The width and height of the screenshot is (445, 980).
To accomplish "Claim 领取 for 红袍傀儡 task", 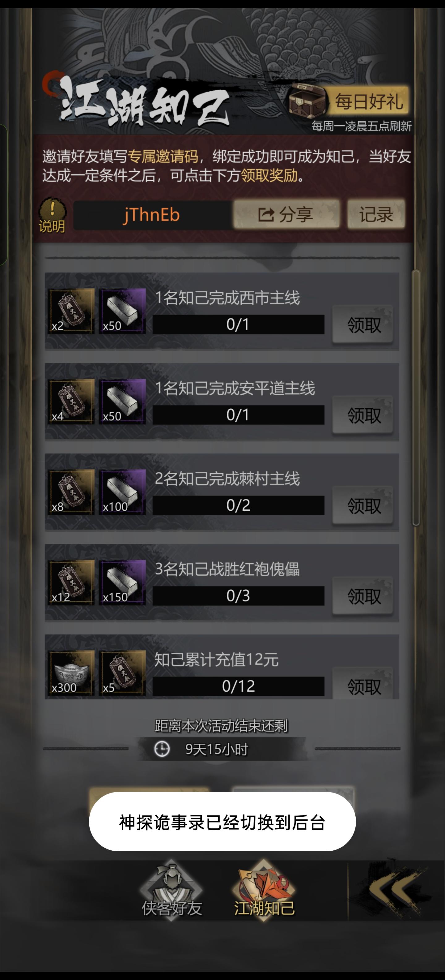I will 363,596.
